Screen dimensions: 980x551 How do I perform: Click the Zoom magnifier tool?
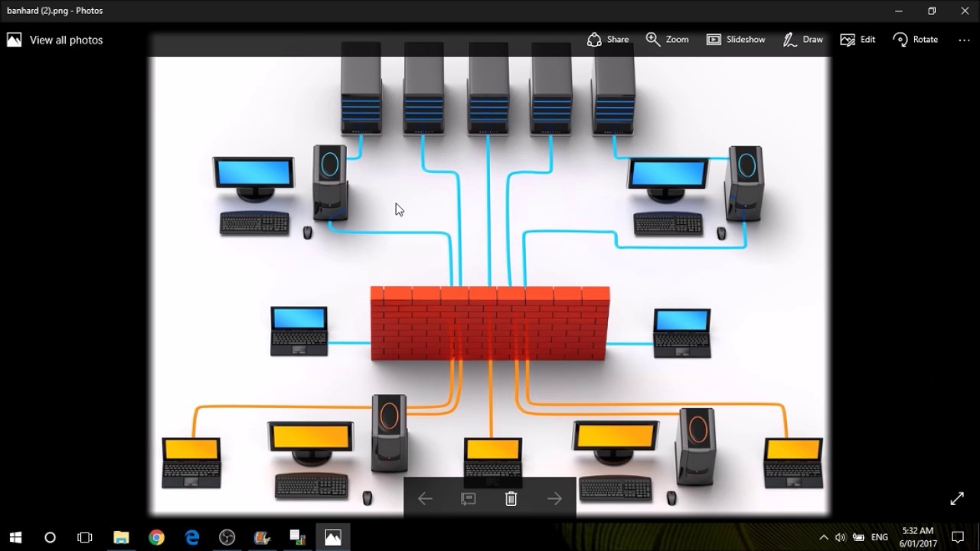667,40
